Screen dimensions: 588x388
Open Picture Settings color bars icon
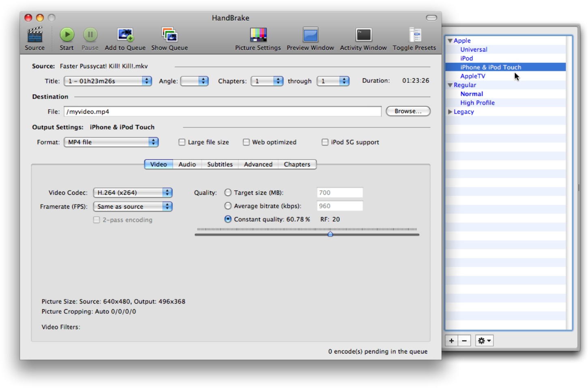258,35
